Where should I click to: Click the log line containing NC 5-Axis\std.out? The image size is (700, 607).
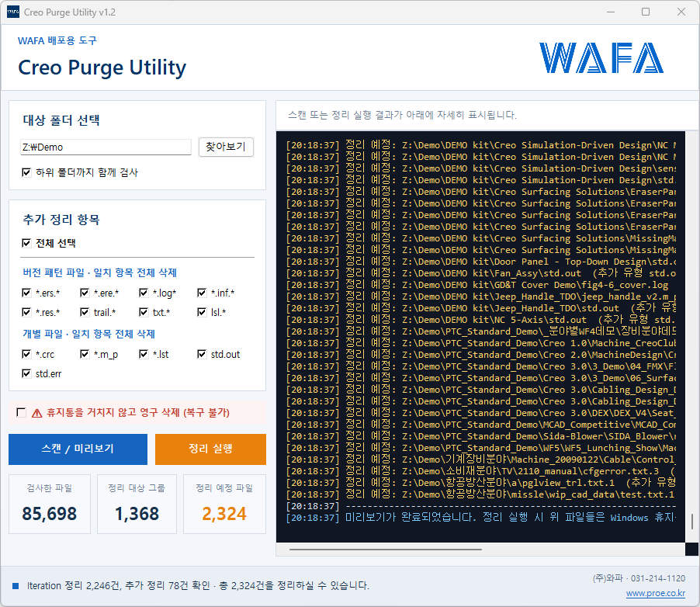(480, 320)
